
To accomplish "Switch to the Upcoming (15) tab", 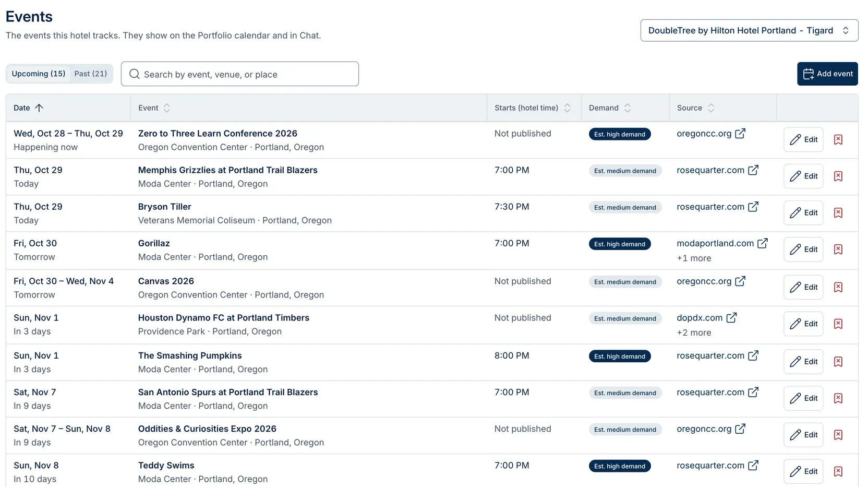I will 39,74.
